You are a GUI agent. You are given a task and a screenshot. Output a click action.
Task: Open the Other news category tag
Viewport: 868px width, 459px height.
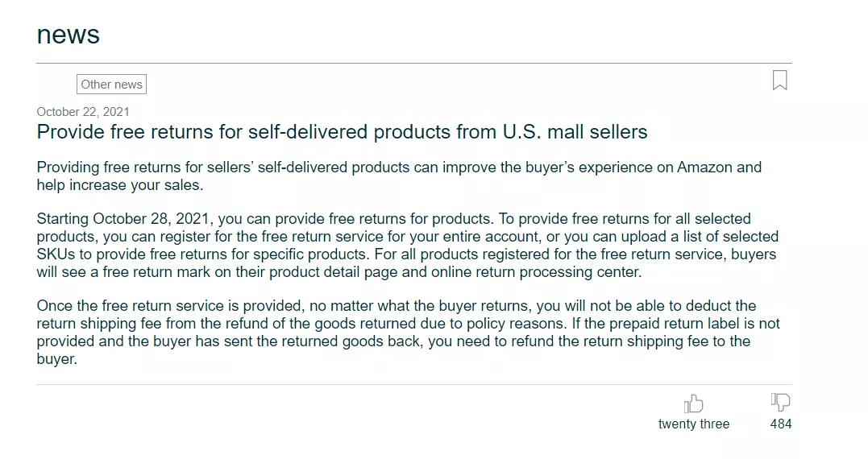click(x=111, y=84)
